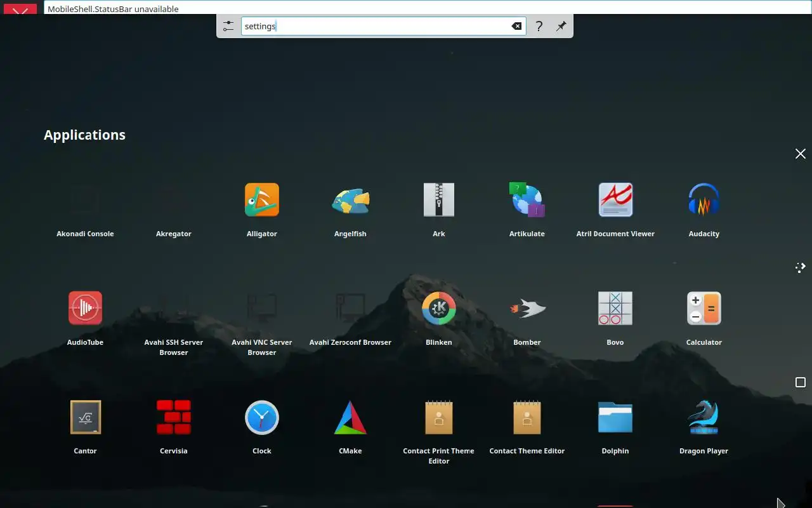Click the arrow dots icon on right edge
812x508 pixels.
[x=801, y=267]
